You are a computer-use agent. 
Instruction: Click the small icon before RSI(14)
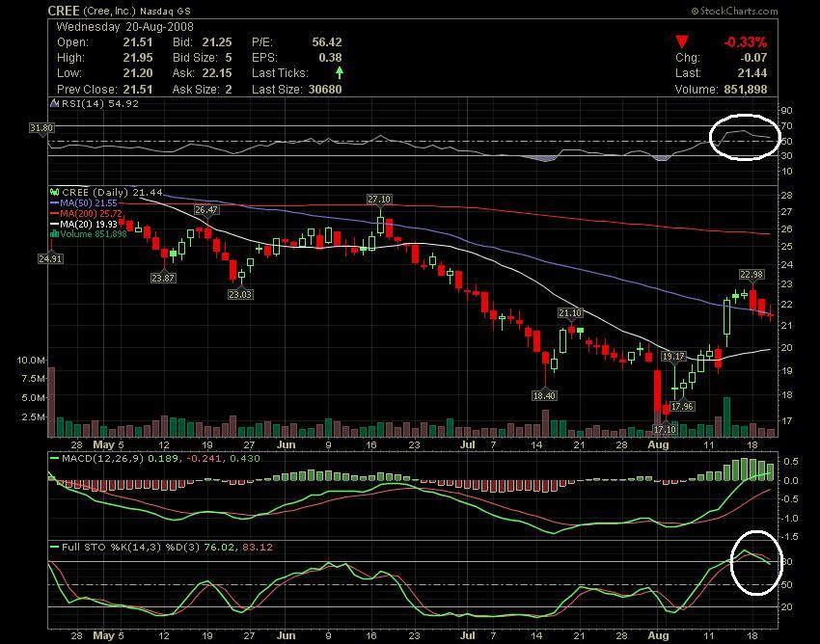(54, 103)
